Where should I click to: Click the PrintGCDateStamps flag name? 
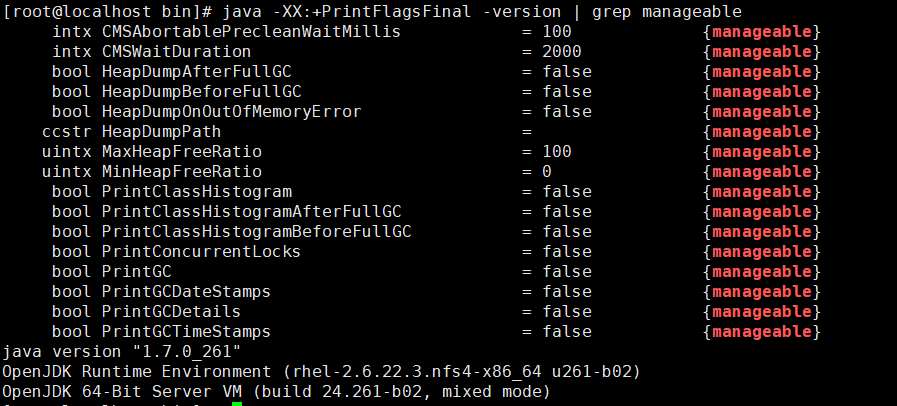pos(186,292)
